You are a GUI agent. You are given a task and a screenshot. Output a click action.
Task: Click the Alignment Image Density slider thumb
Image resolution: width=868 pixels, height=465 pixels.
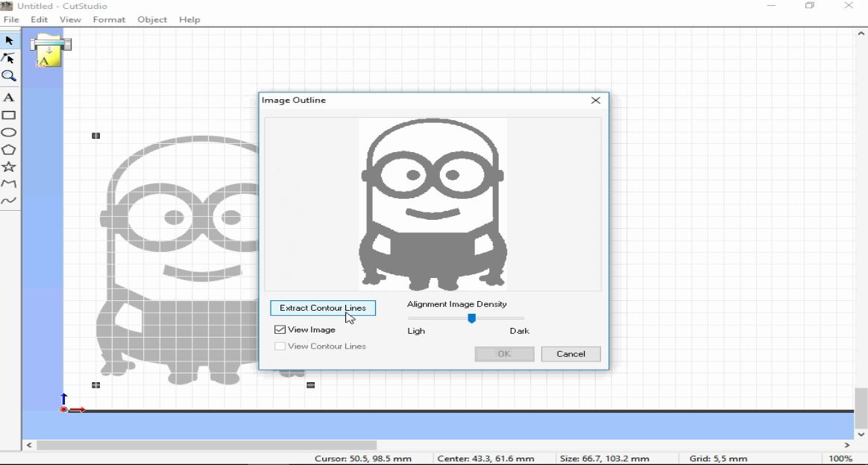(x=471, y=318)
